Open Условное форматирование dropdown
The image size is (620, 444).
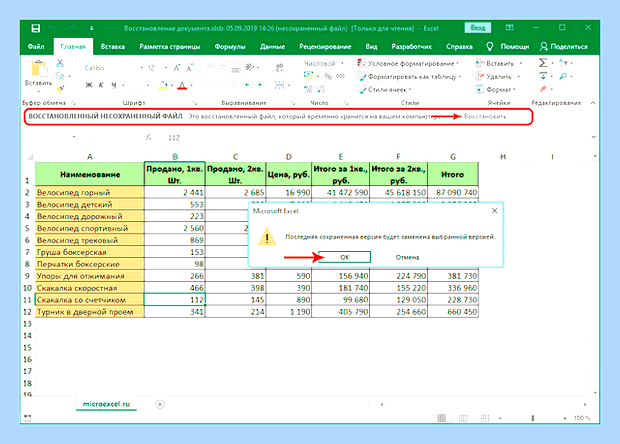[408, 63]
